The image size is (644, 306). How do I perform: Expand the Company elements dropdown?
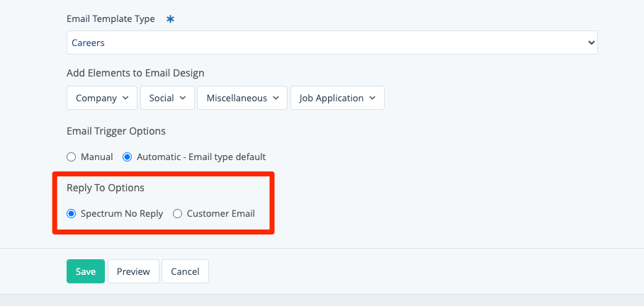(102, 98)
